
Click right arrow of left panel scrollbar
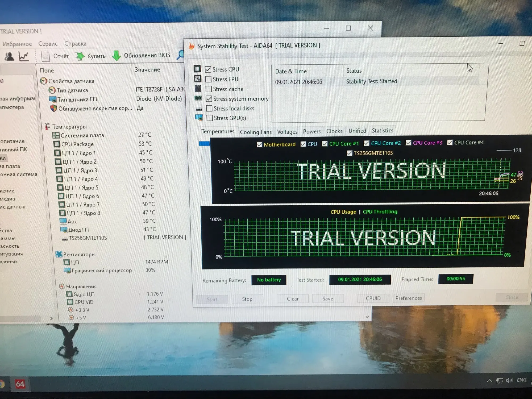pyautogui.click(x=51, y=318)
